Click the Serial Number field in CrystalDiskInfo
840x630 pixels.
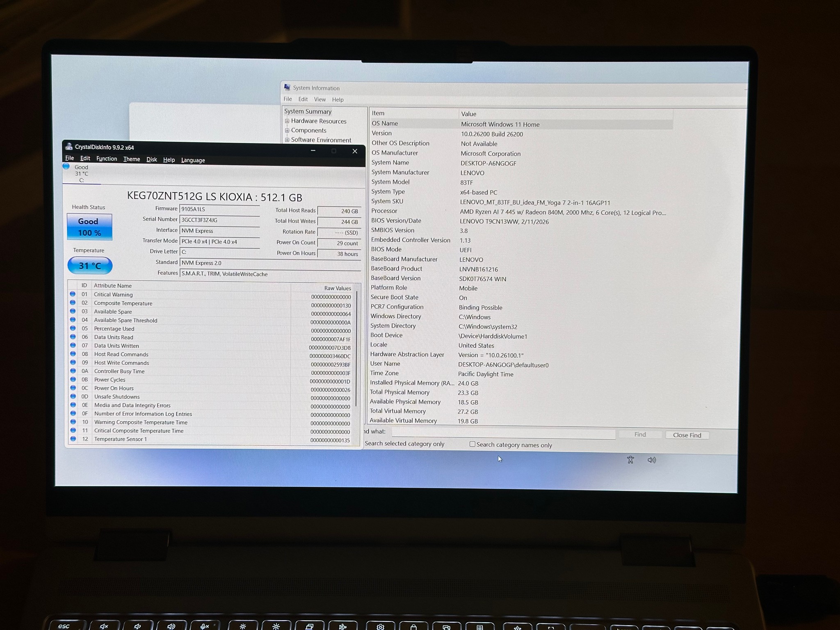pos(219,220)
